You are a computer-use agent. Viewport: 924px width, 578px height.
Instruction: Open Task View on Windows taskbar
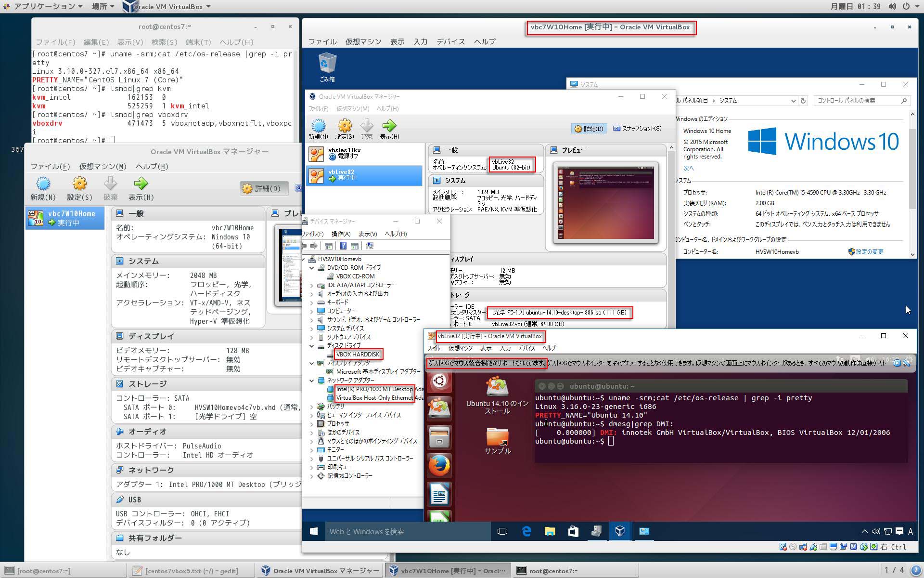[502, 531]
